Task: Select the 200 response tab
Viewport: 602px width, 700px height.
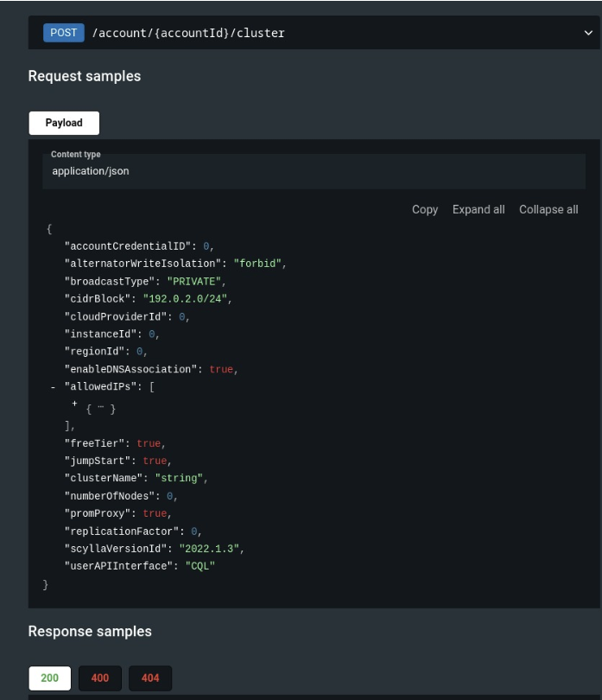Action: [49, 678]
